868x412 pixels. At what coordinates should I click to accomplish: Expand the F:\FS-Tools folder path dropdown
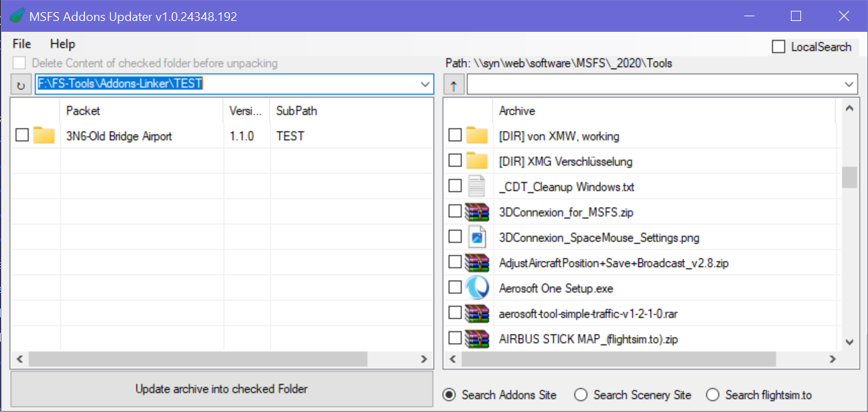click(x=425, y=85)
